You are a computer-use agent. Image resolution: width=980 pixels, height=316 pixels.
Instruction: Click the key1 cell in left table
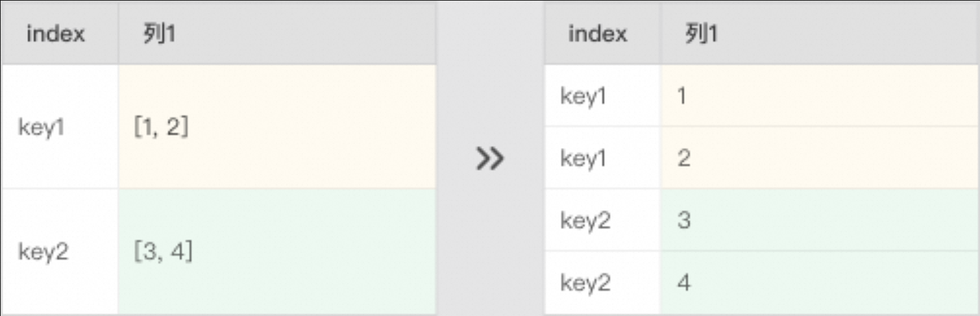(42, 128)
